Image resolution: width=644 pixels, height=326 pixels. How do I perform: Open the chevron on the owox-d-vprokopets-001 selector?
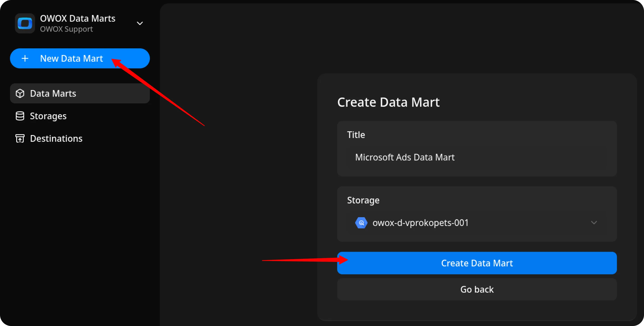coord(594,223)
